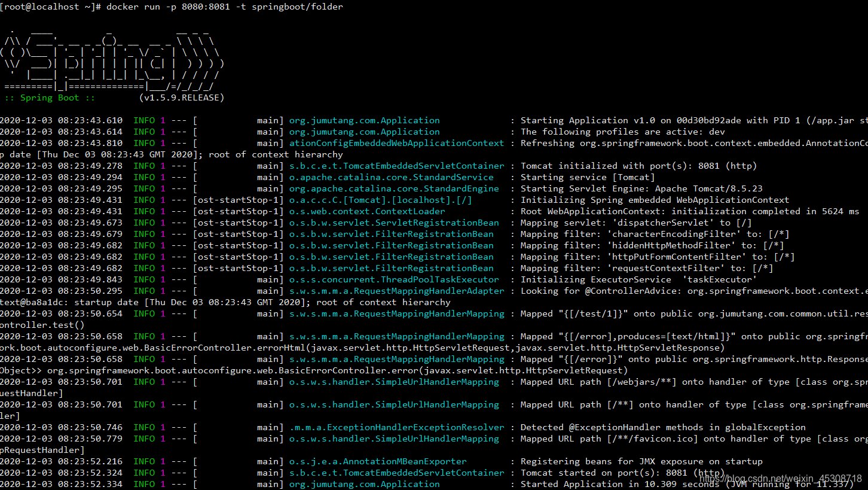Click "Mapping filter: 'characterEncodingFilter'" message
Image resolution: width=868 pixels, height=490 pixels.
(655, 234)
